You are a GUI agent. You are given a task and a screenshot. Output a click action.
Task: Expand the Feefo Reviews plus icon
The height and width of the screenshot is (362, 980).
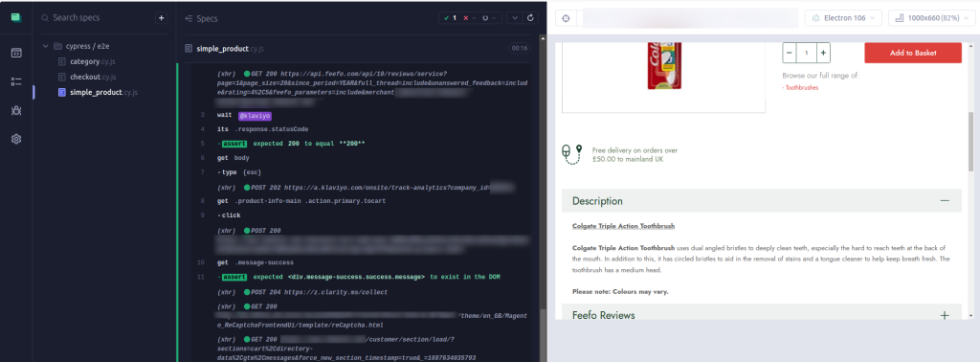tap(945, 315)
